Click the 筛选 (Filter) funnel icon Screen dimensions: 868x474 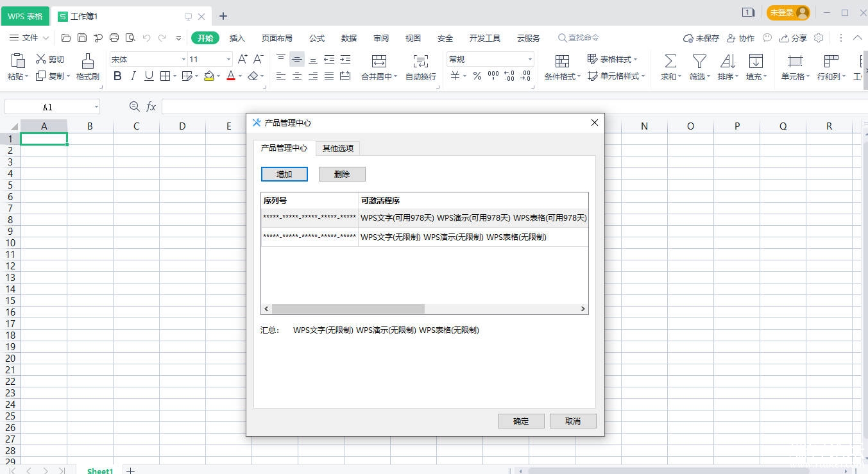tap(699, 61)
